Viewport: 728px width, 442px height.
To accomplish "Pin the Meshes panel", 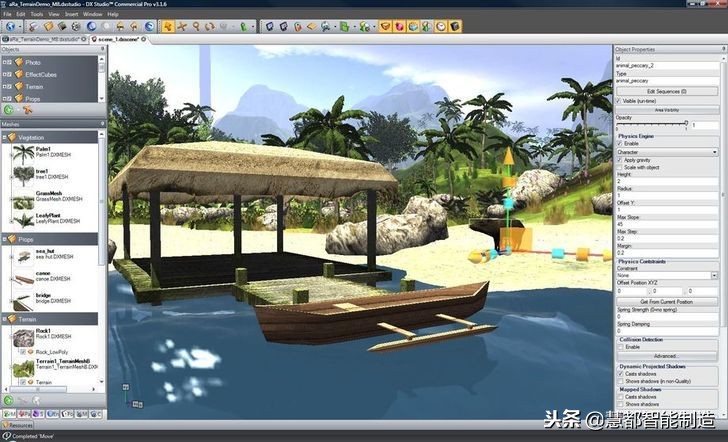I will point(103,124).
